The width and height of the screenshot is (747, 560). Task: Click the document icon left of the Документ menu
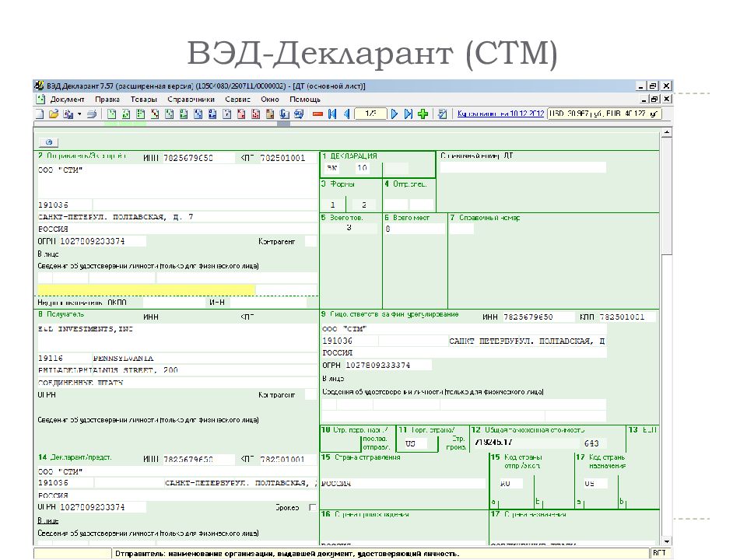click(40, 99)
